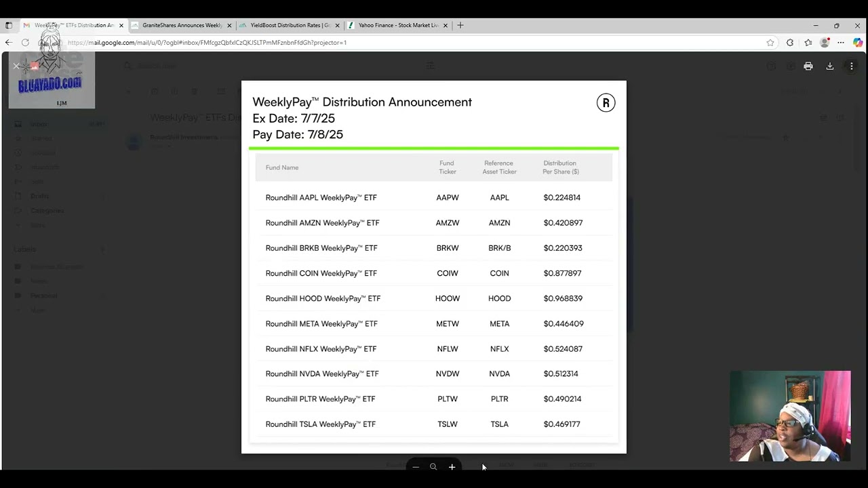Click the Pay Date: 7/8/25 heading line
868x488 pixels.
[x=298, y=135]
